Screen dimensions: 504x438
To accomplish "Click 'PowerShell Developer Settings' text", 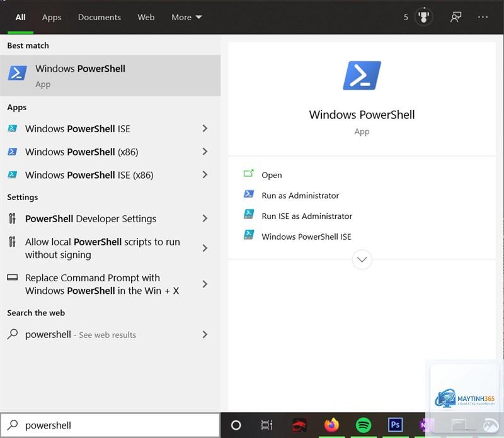I will coord(91,218).
